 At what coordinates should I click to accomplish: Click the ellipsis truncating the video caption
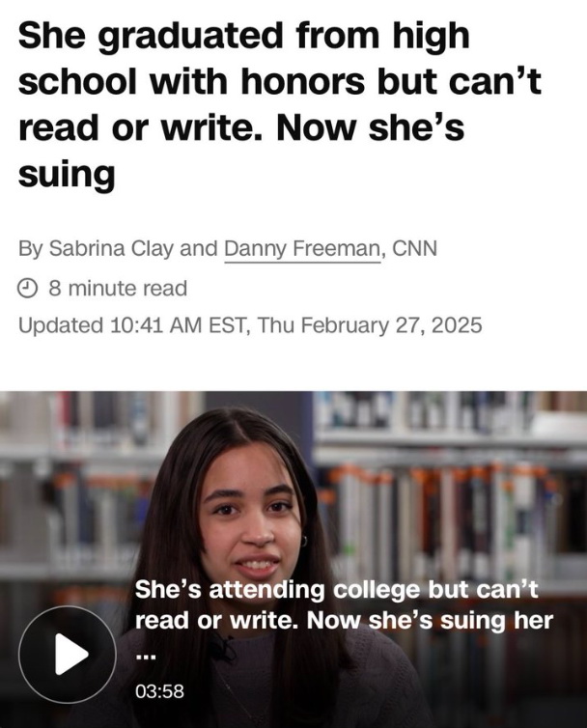click(x=145, y=655)
